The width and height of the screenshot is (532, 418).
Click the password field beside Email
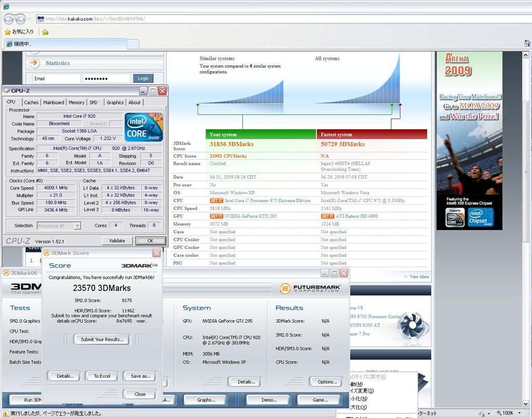tap(107, 78)
